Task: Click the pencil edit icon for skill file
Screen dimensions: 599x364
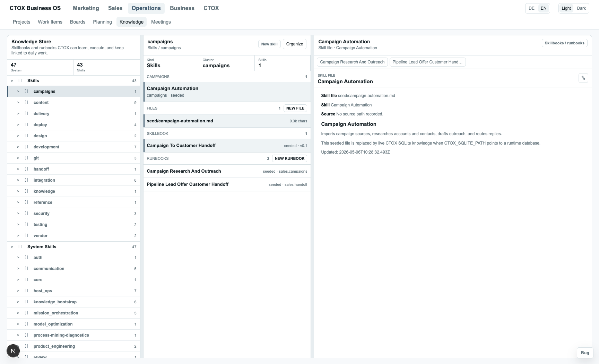Action: 583,78
